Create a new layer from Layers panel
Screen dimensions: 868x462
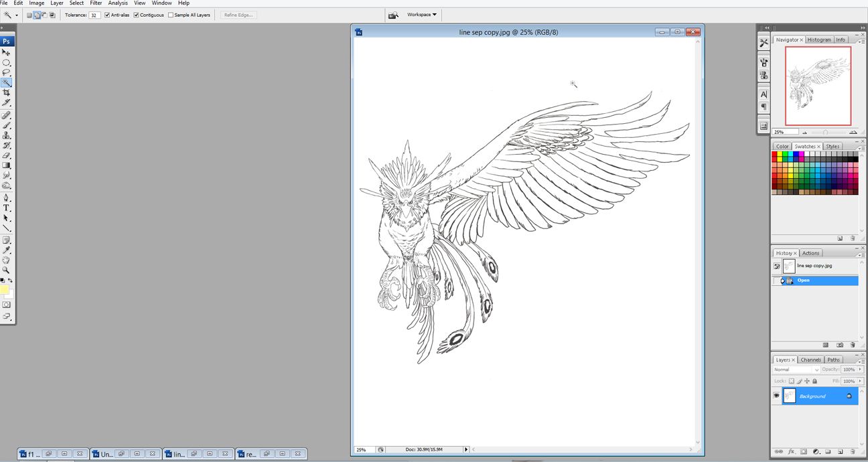point(839,451)
